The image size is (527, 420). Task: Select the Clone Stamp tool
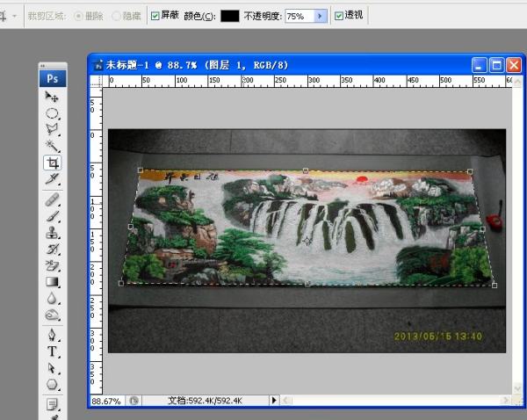tap(52, 232)
